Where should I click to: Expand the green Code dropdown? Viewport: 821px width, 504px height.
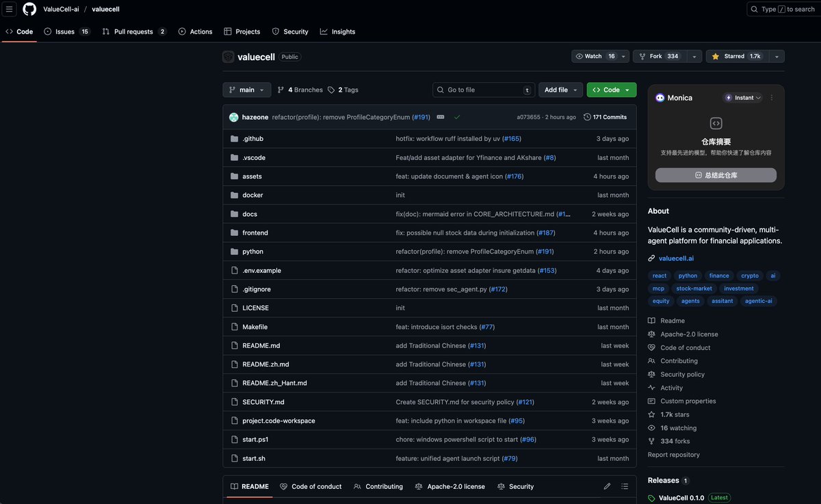click(x=611, y=89)
